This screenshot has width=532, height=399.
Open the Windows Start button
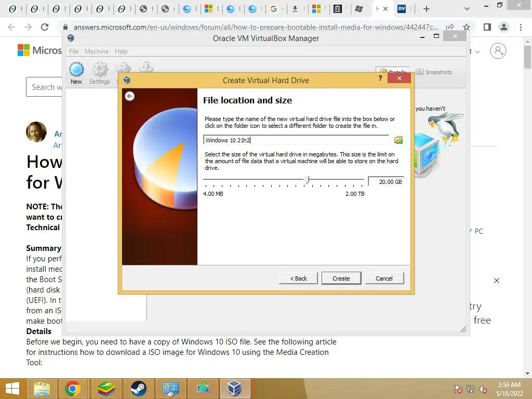[x=12, y=389]
